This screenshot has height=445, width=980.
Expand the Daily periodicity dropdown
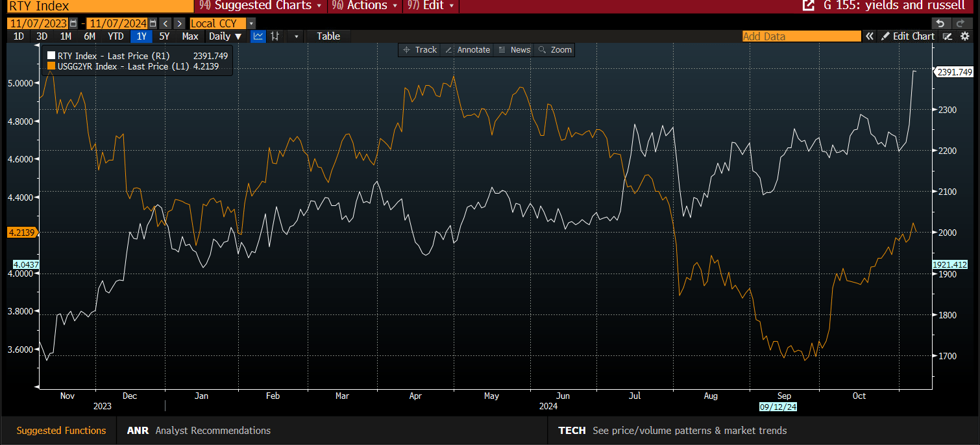(x=225, y=36)
